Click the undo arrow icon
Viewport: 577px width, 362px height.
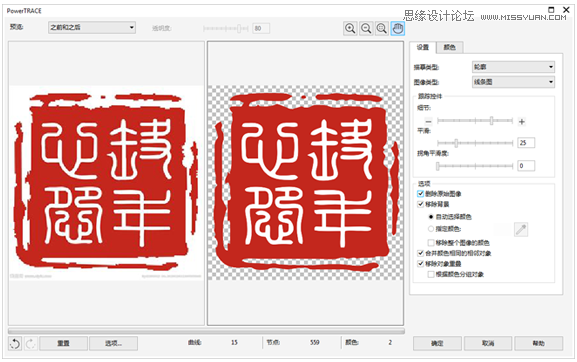pos(15,344)
